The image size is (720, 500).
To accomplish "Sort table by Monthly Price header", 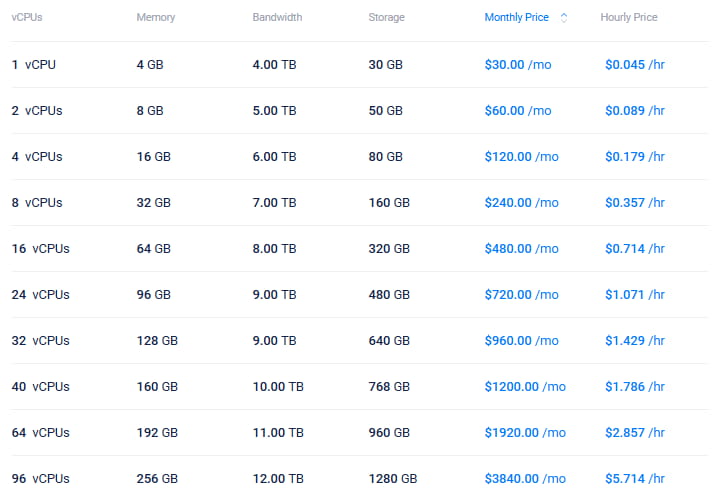I will (516, 18).
